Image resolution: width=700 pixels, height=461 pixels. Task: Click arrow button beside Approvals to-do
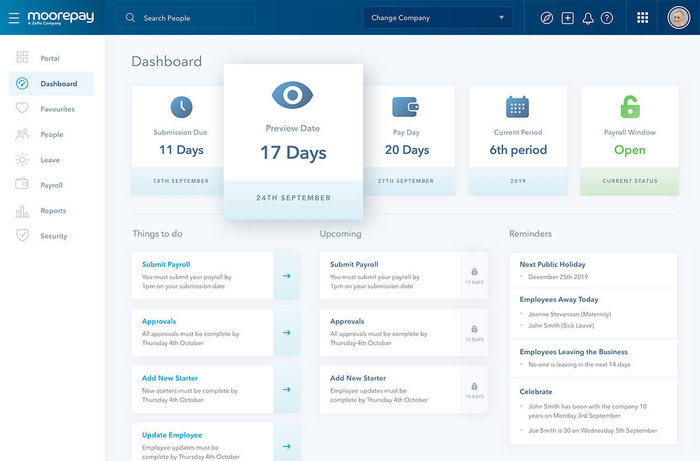[286, 333]
